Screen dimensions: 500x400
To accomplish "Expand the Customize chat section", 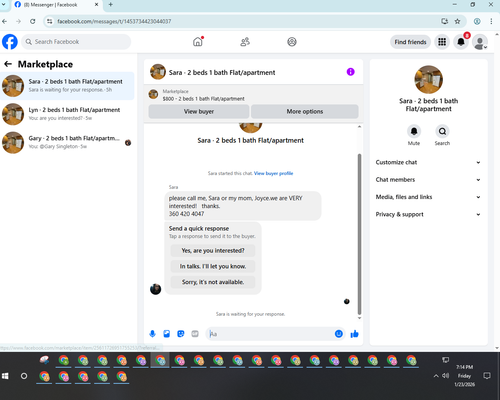I will point(428,162).
